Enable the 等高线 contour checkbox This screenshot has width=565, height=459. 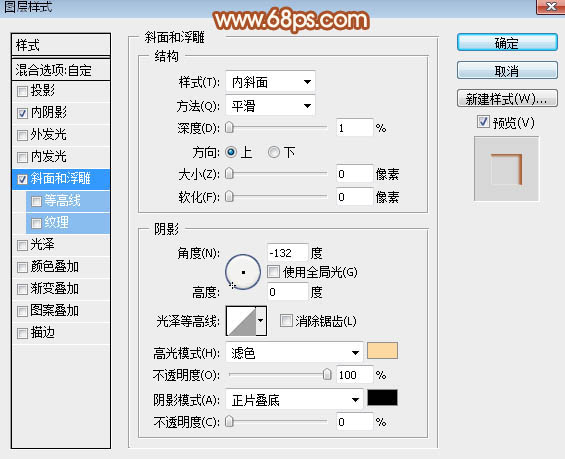point(36,201)
